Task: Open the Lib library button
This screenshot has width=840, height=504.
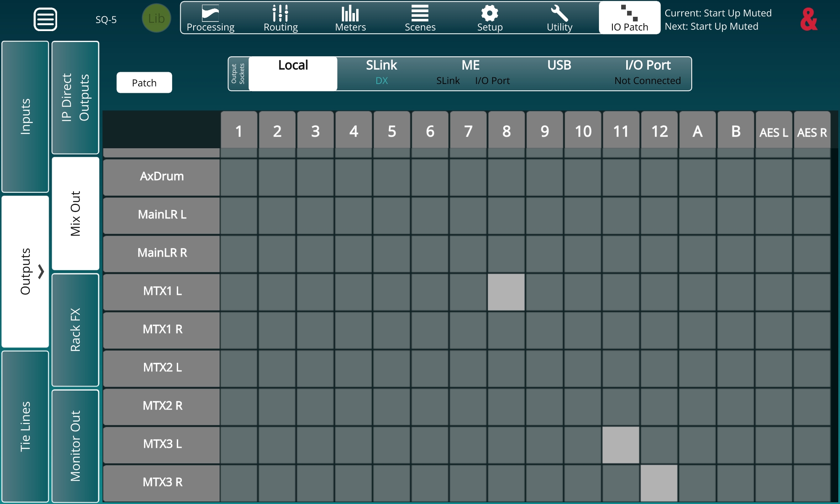Action: tap(156, 18)
